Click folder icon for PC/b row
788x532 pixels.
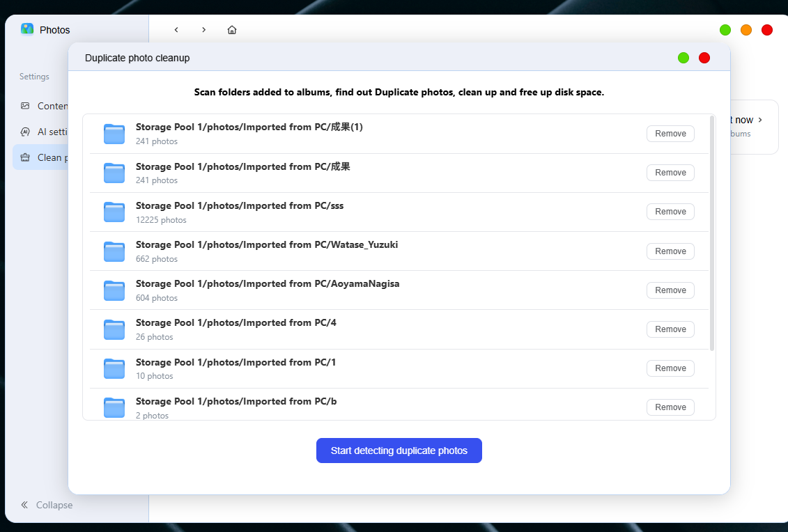tap(114, 407)
